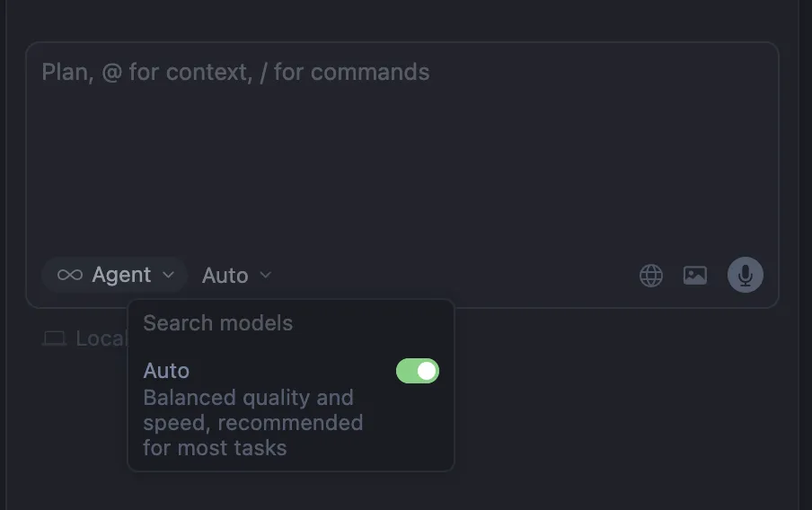Click the "Plan, @ for context" placeholder text

(x=235, y=72)
